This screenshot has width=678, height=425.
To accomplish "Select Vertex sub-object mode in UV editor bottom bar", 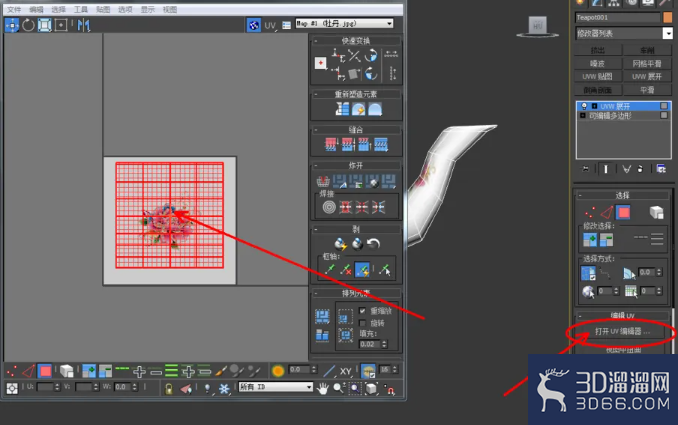I will point(12,371).
